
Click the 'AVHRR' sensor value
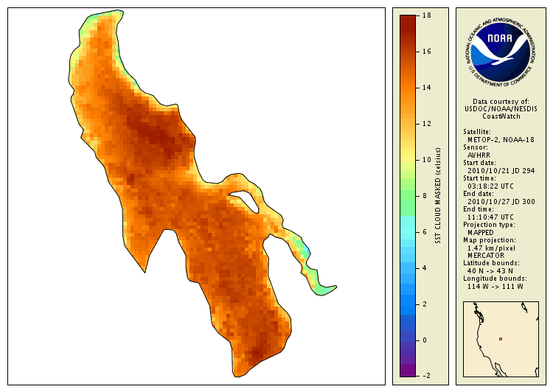(479, 155)
